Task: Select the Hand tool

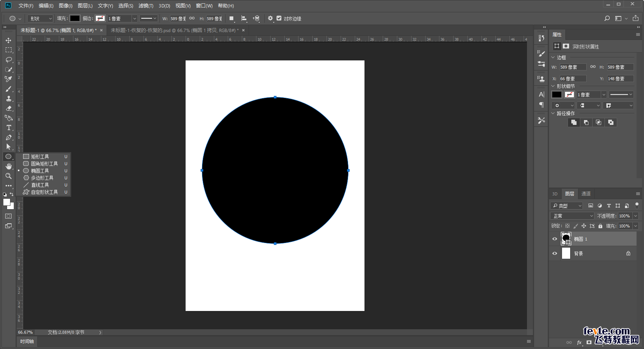Action: pos(8,166)
